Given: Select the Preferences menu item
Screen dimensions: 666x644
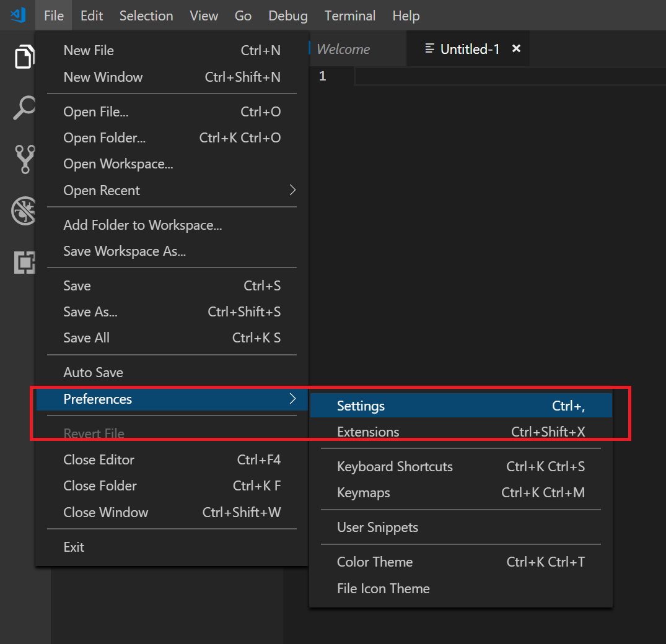Looking at the screenshot, I should pos(172,399).
